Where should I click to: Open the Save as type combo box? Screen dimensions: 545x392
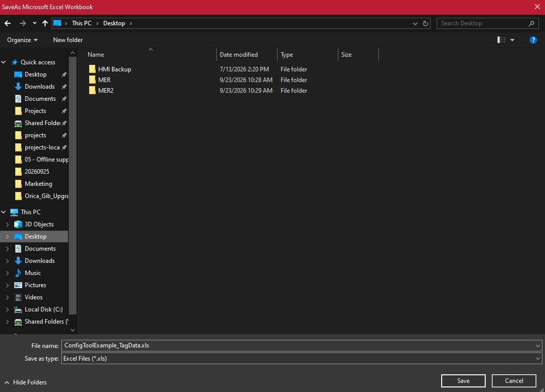point(301,358)
